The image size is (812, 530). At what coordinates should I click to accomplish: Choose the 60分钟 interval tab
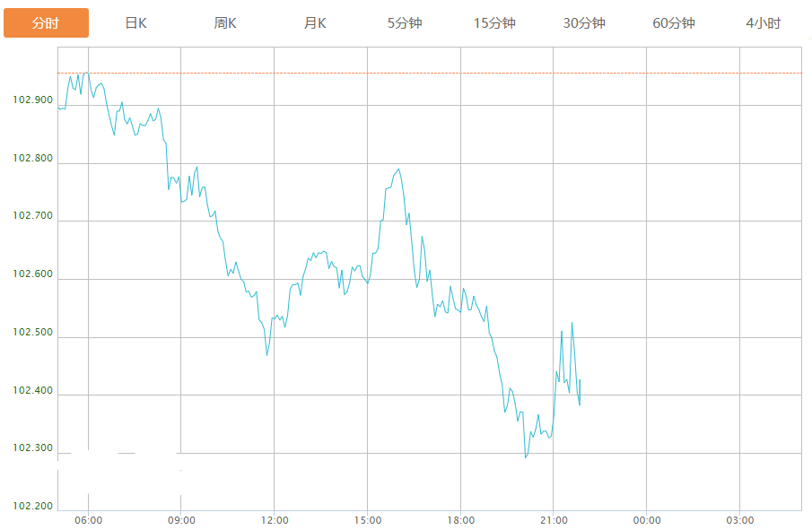click(x=674, y=23)
